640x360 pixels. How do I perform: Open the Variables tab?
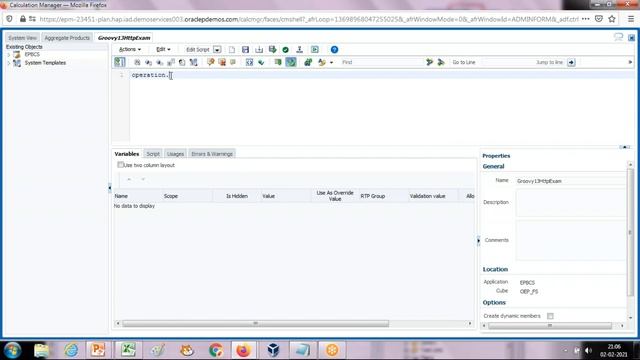pos(127,154)
